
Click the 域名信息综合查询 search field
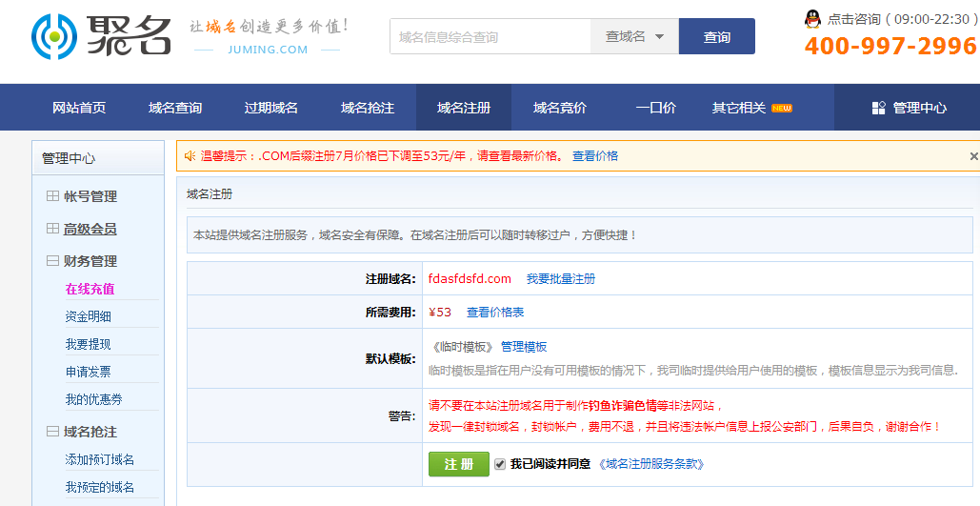(x=490, y=36)
